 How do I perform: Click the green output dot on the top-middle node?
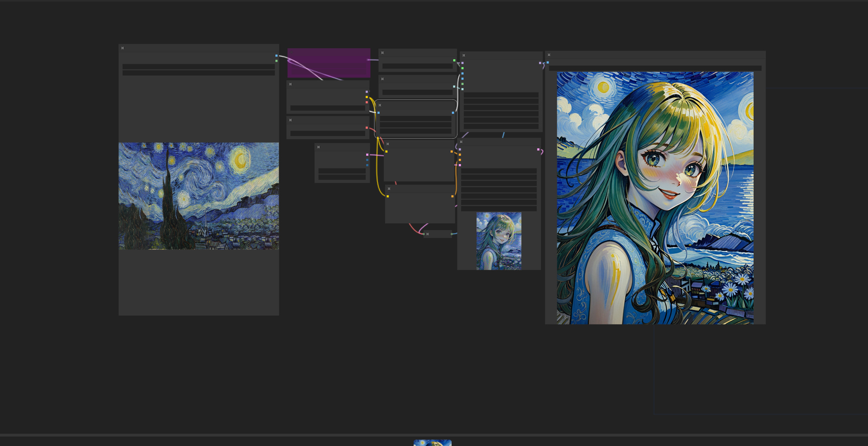454,60
